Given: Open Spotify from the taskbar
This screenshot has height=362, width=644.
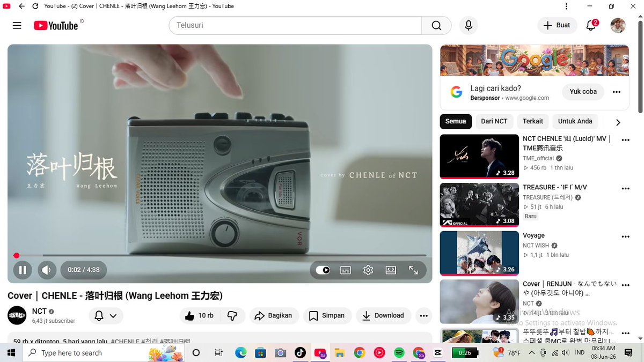Looking at the screenshot, I should (399, 352).
